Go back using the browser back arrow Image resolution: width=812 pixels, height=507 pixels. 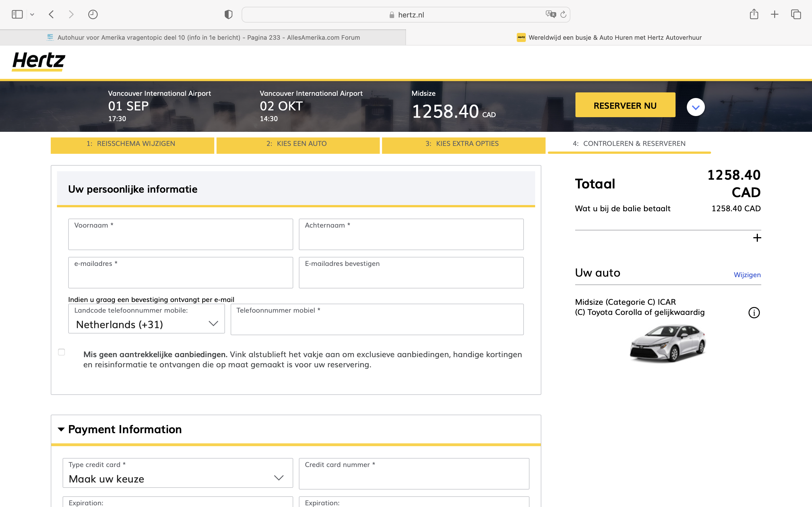click(51, 14)
